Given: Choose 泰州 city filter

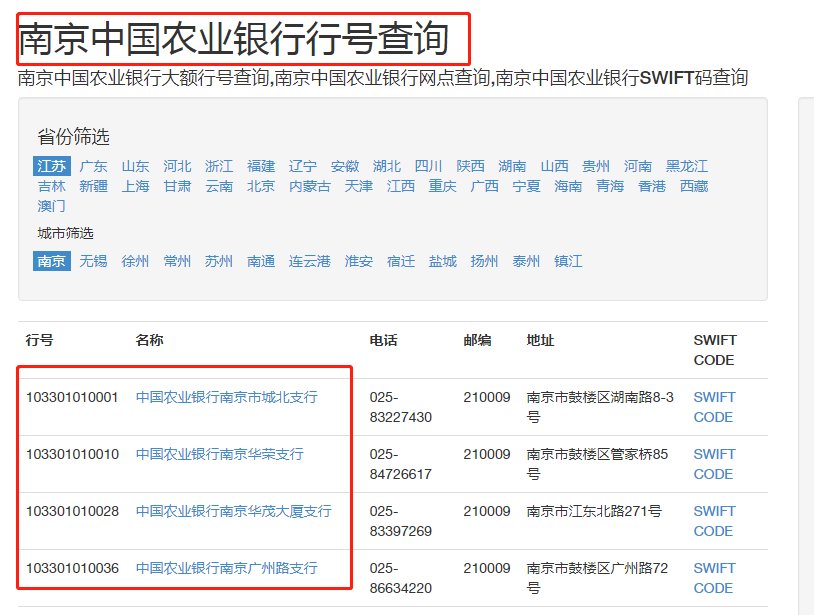Looking at the screenshot, I should [x=526, y=261].
